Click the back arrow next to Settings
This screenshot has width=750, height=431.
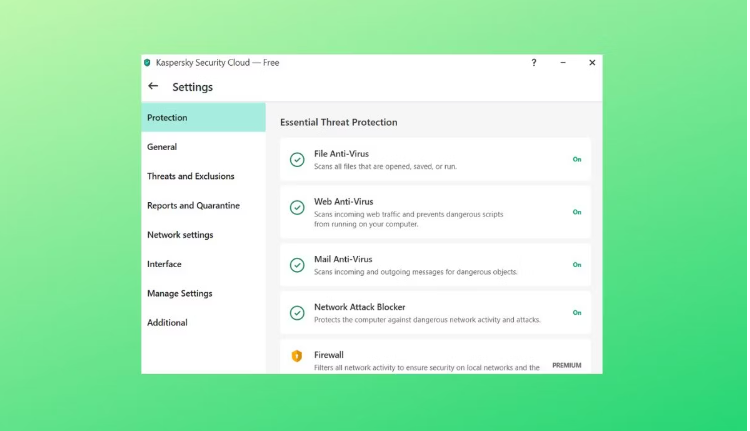coord(153,87)
